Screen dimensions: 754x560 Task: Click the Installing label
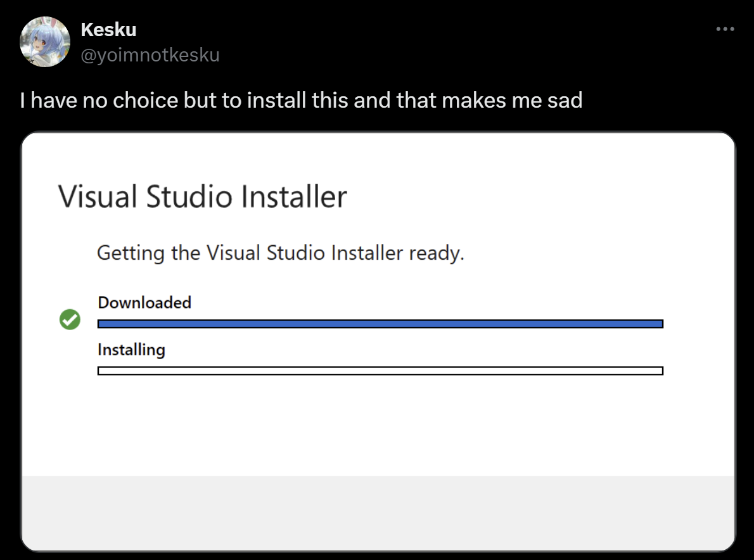click(x=131, y=350)
